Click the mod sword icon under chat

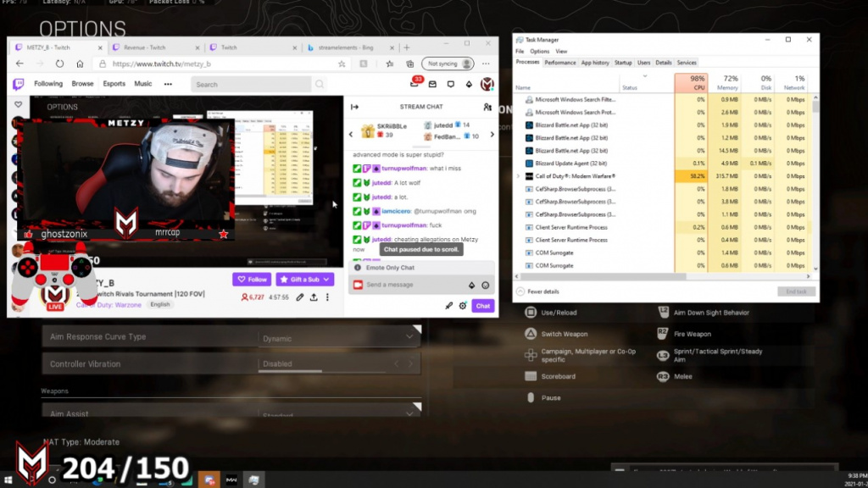click(449, 305)
